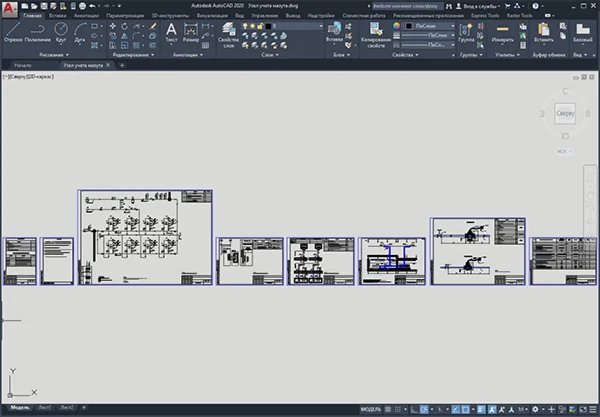Select the Полилиния (Polyline) tool
This screenshot has height=417, width=600.
pos(38,32)
